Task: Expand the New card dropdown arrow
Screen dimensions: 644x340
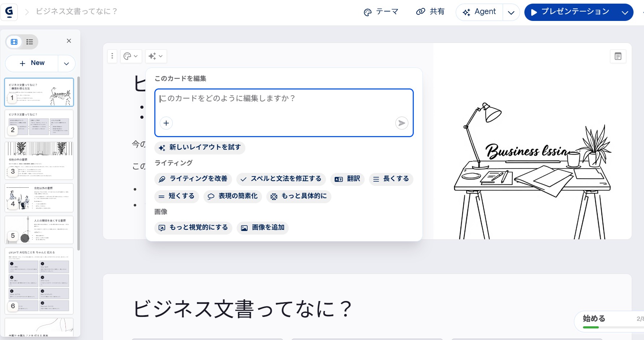Action: pos(66,64)
